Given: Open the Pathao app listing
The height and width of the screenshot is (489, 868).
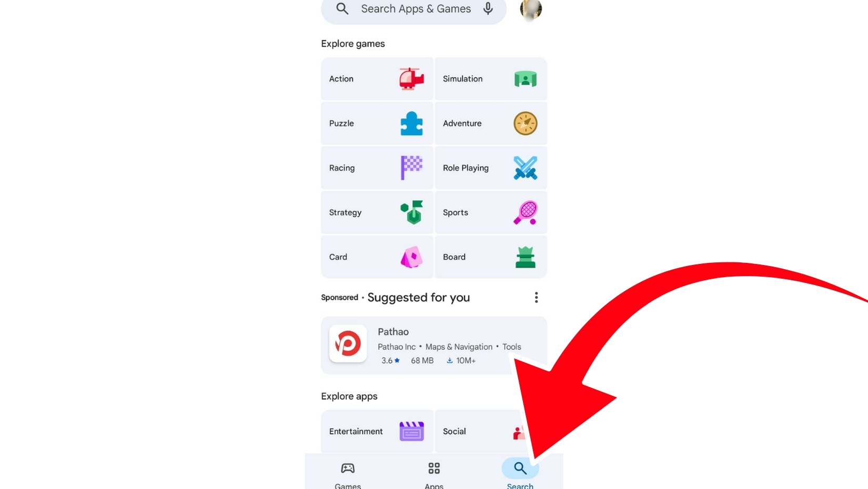Looking at the screenshot, I should click(434, 345).
